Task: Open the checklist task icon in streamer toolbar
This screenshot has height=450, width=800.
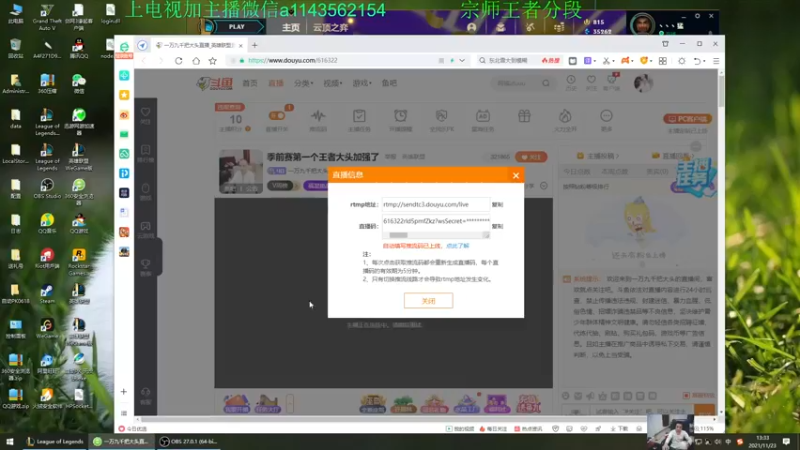Action: click(x=359, y=116)
